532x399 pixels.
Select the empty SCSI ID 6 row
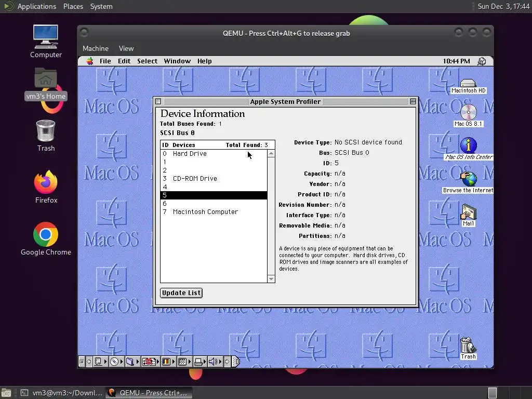(214, 204)
